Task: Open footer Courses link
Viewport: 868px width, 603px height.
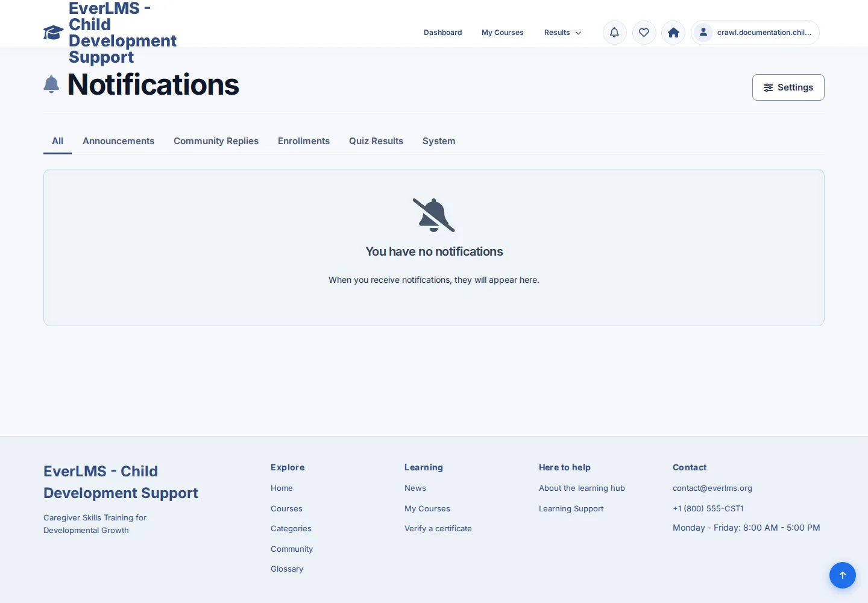Action: coord(286,509)
